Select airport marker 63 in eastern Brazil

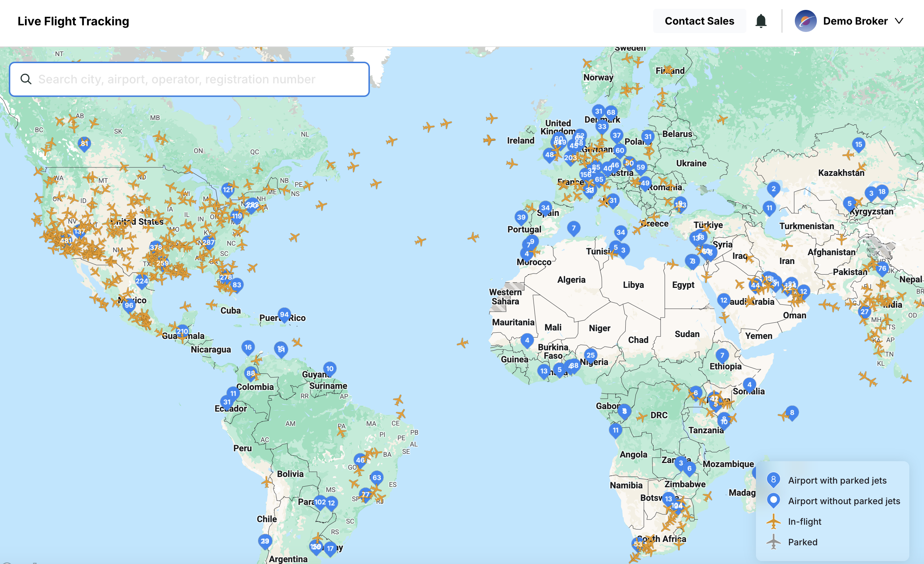click(377, 478)
